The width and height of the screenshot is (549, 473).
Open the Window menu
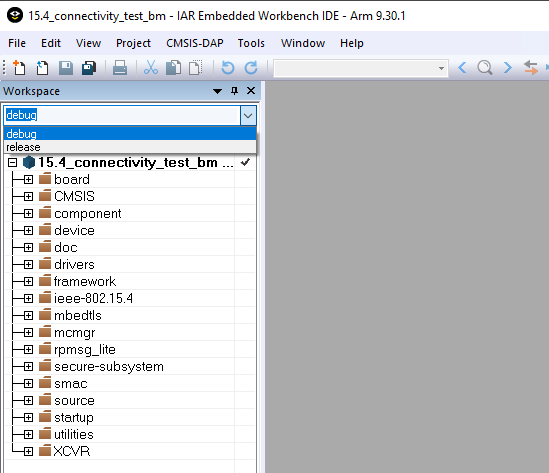(303, 43)
